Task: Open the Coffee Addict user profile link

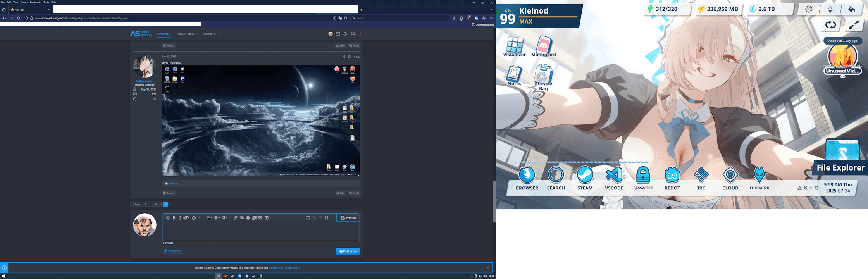Action: 145,81
